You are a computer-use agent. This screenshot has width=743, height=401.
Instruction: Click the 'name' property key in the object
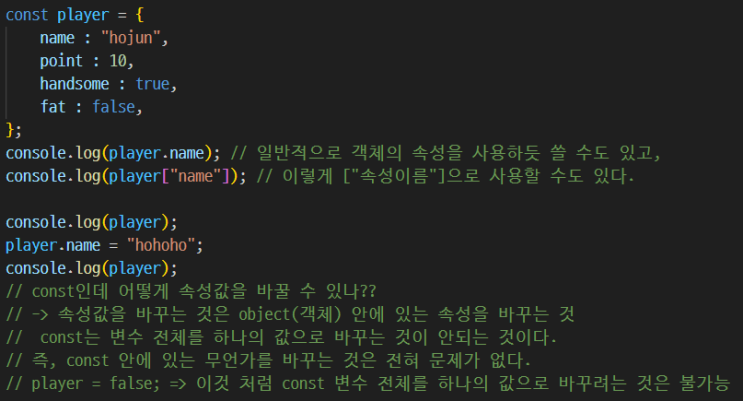tap(57, 38)
